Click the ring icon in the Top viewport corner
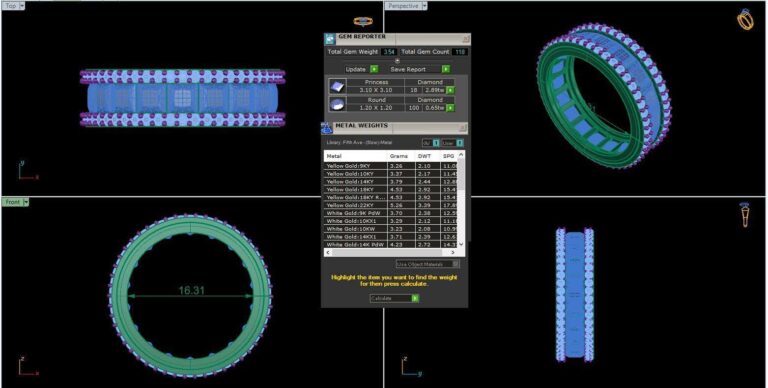The image size is (768, 388). pos(363,21)
